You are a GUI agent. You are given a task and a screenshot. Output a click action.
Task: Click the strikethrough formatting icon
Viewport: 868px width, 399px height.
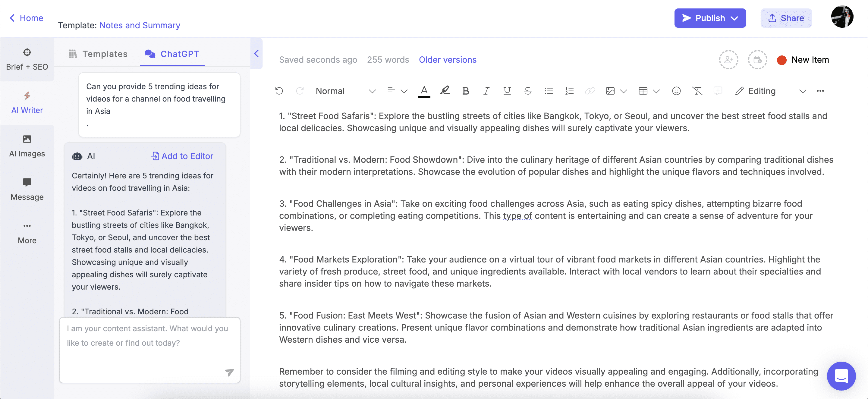coord(527,90)
